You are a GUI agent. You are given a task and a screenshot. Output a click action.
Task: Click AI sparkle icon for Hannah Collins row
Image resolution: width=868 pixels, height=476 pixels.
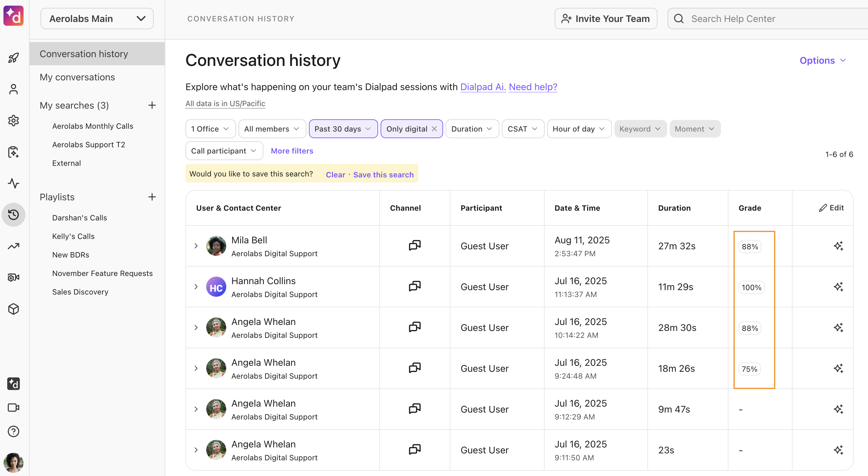pos(838,287)
